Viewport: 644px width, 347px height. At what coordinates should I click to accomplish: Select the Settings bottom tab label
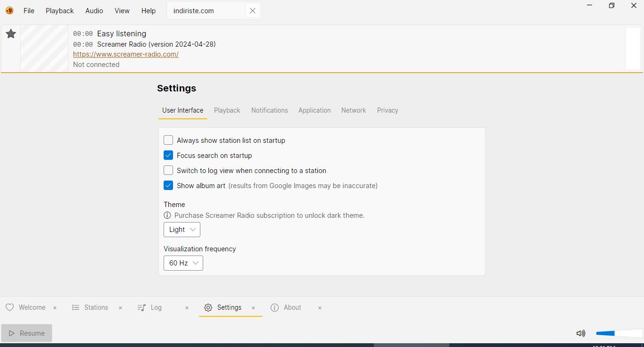tap(229, 307)
